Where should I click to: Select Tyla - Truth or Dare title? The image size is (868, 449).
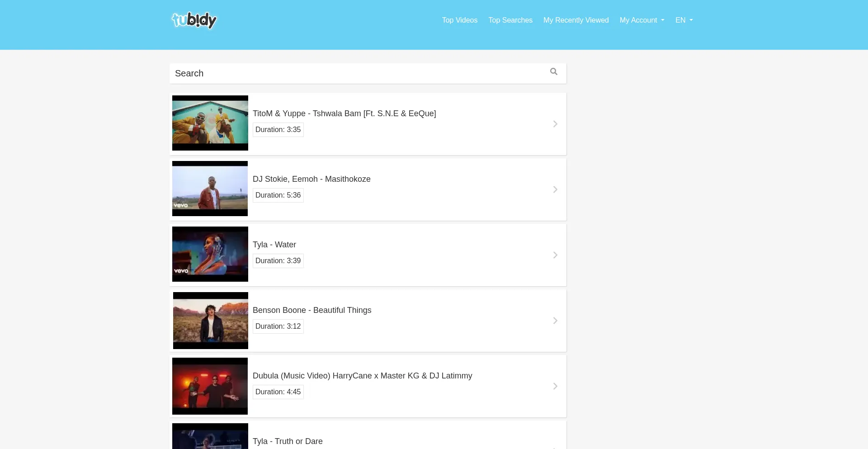[x=288, y=441]
